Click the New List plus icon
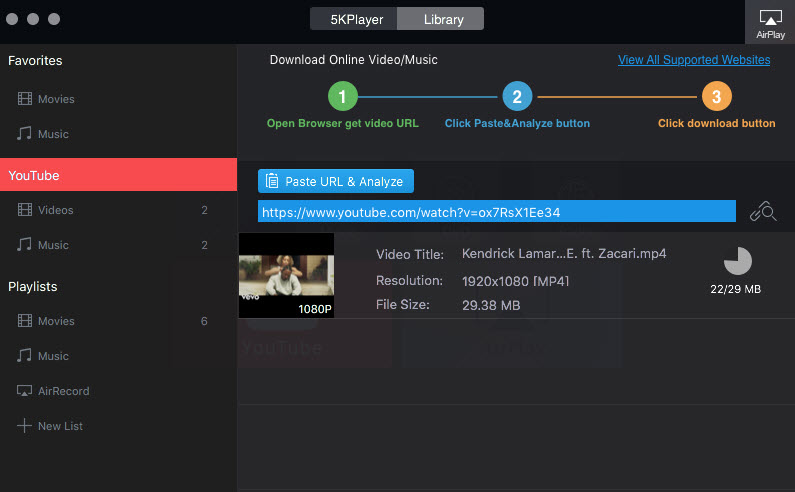The height and width of the screenshot is (492, 795). click(x=24, y=426)
